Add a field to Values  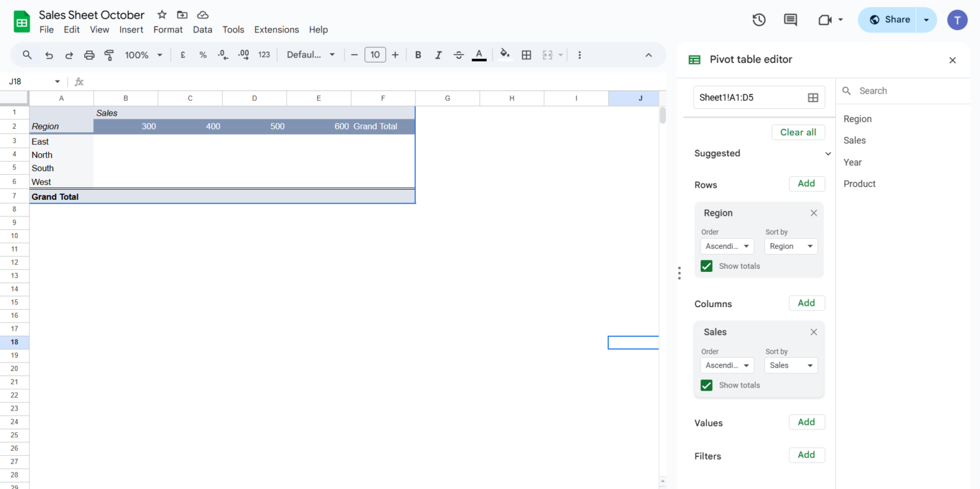(x=806, y=422)
